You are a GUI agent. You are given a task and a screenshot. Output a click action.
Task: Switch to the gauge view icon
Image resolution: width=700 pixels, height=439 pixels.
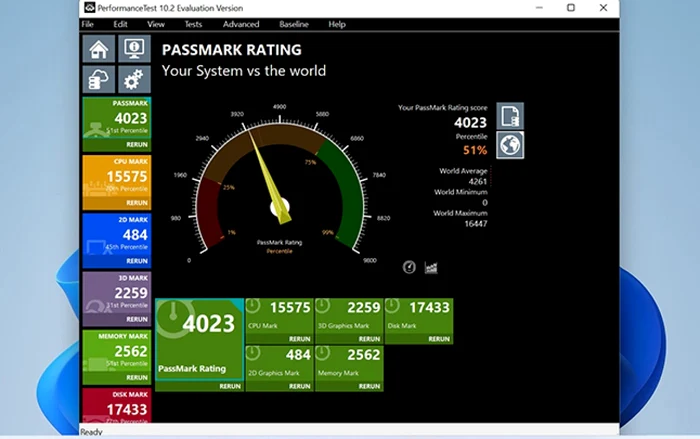coord(409,267)
